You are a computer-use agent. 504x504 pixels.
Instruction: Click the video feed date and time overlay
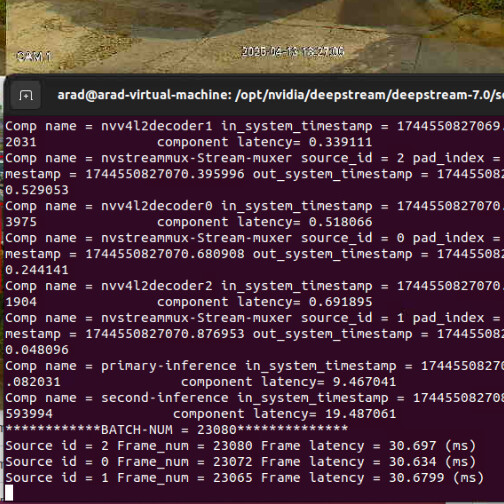tap(292, 52)
